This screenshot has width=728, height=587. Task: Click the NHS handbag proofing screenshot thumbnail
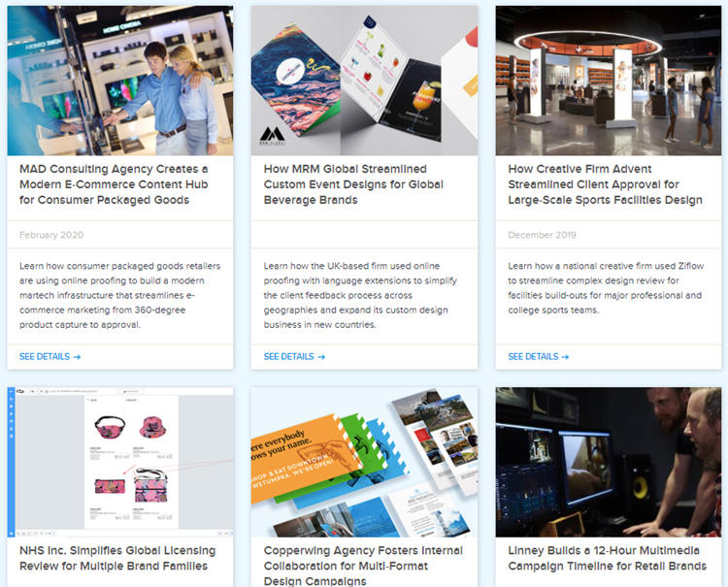click(120, 462)
